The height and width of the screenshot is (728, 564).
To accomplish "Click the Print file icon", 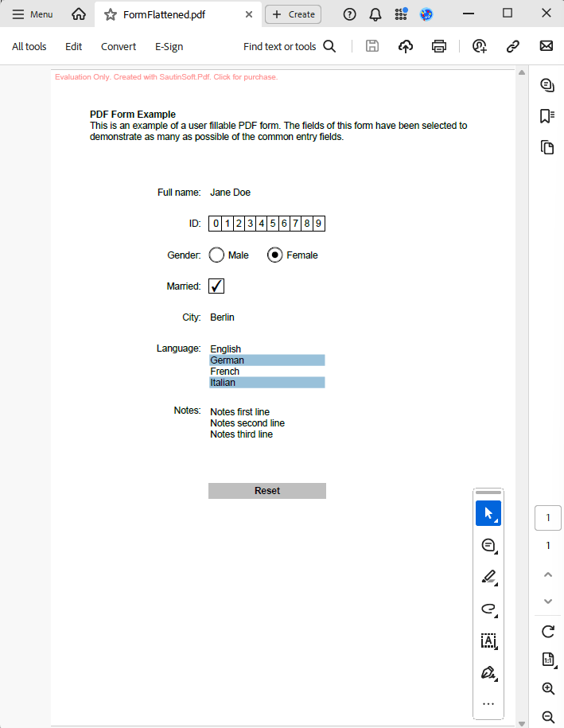I will click(439, 46).
